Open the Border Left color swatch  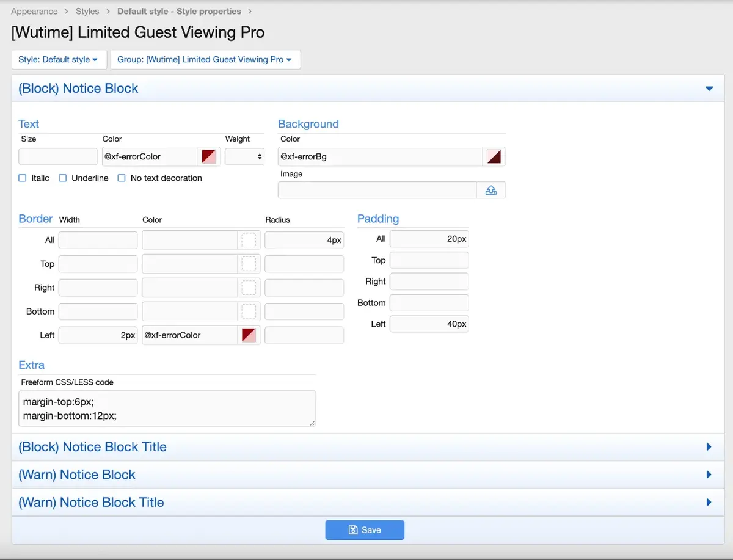coord(249,335)
